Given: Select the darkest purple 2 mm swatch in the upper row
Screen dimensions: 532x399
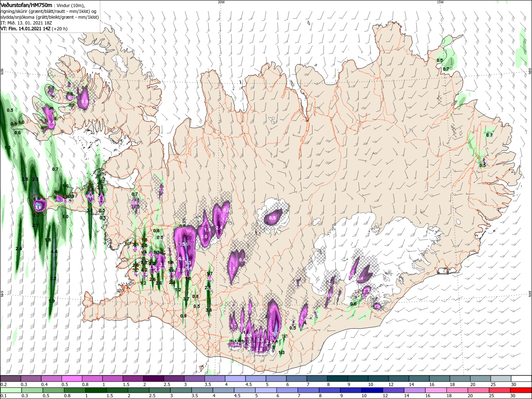Looking at the screenshot, I should pyautogui.click(x=153, y=379).
